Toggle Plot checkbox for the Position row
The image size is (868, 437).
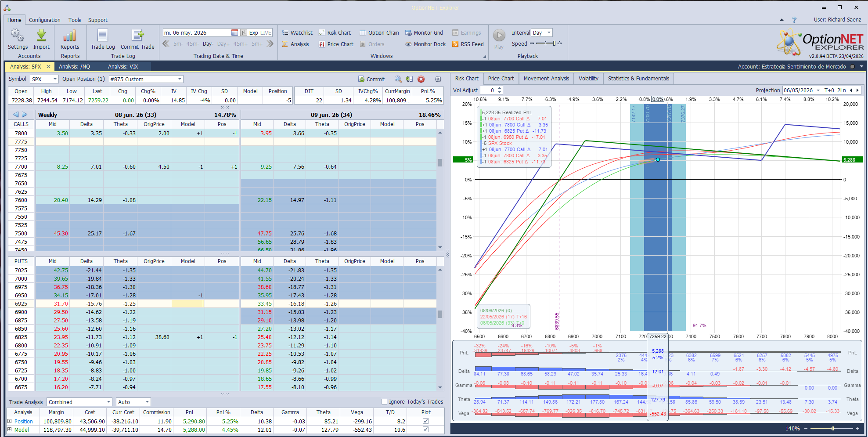pyautogui.click(x=425, y=421)
